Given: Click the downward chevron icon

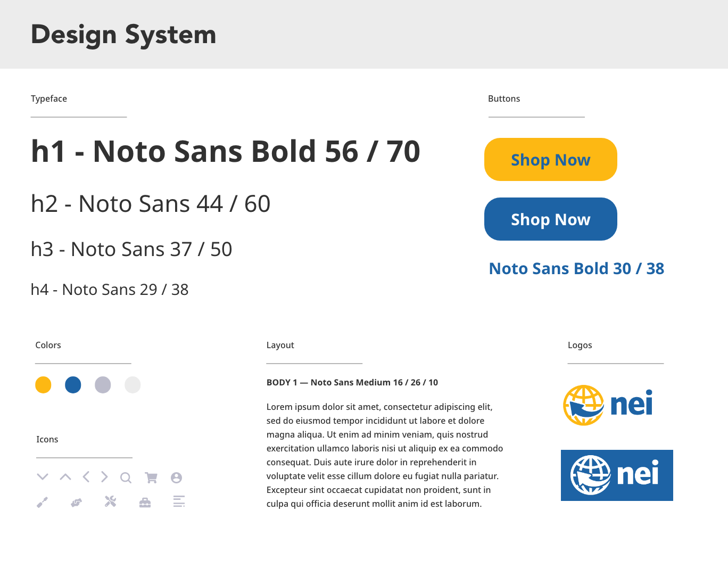Looking at the screenshot, I should (x=43, y=476).
